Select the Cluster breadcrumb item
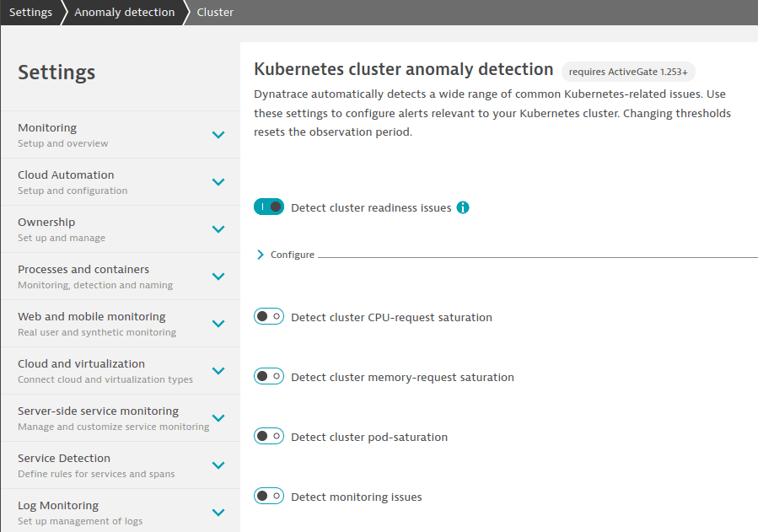The width and height of the screenshot is (758, 532). click(x=215, y=12)
